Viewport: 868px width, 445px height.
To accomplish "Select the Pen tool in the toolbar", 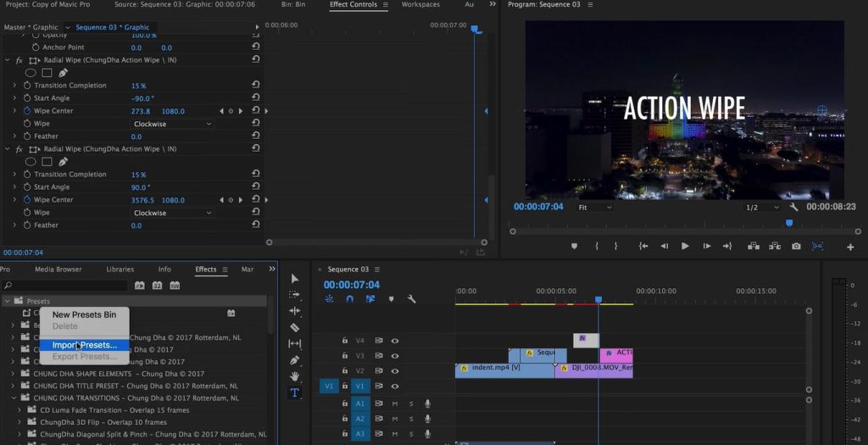I will (x=294, y=360).
